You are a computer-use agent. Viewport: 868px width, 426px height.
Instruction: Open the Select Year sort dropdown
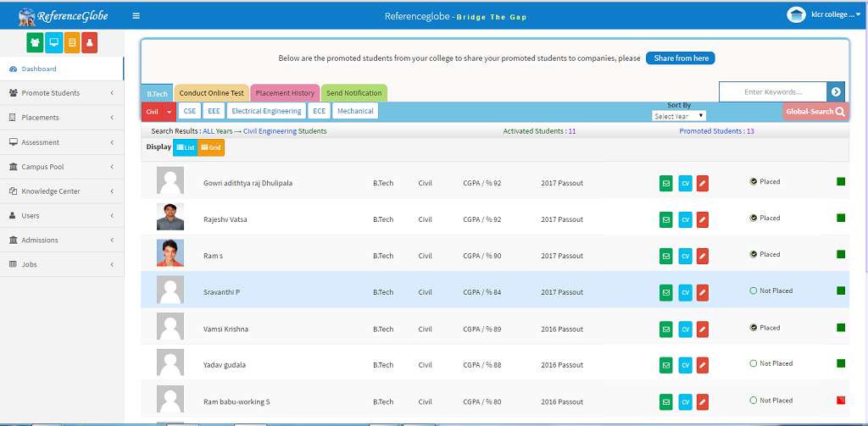click(678, 116)
